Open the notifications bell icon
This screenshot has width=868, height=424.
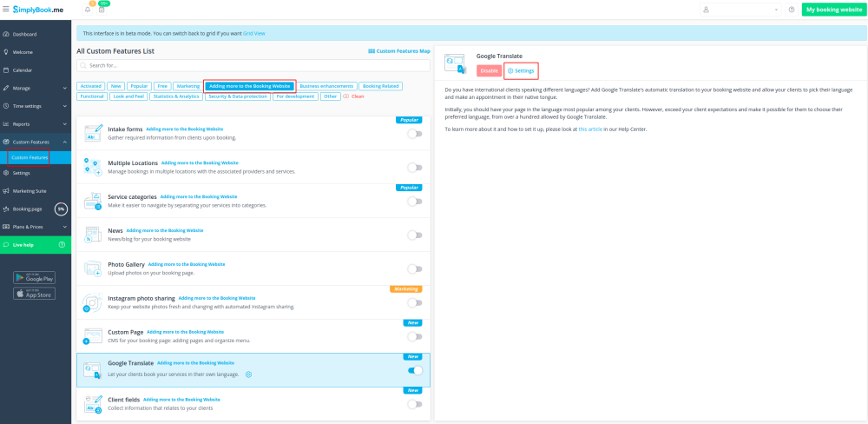[89, 10]
